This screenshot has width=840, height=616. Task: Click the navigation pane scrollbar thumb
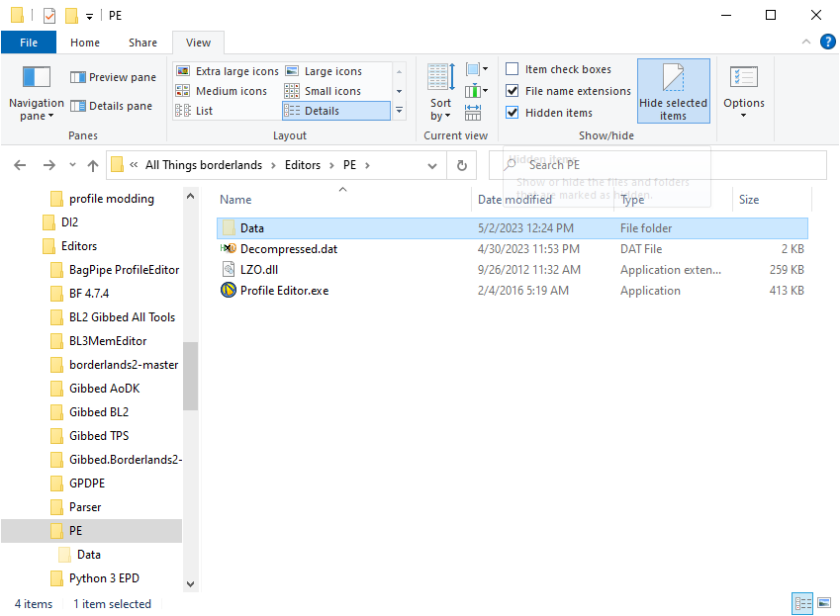click(190, 376)
